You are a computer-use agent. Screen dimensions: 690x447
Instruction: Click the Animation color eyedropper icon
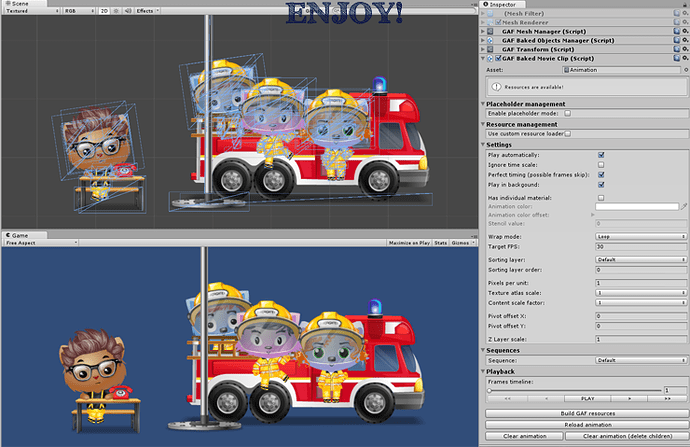[x=684, y=206]
